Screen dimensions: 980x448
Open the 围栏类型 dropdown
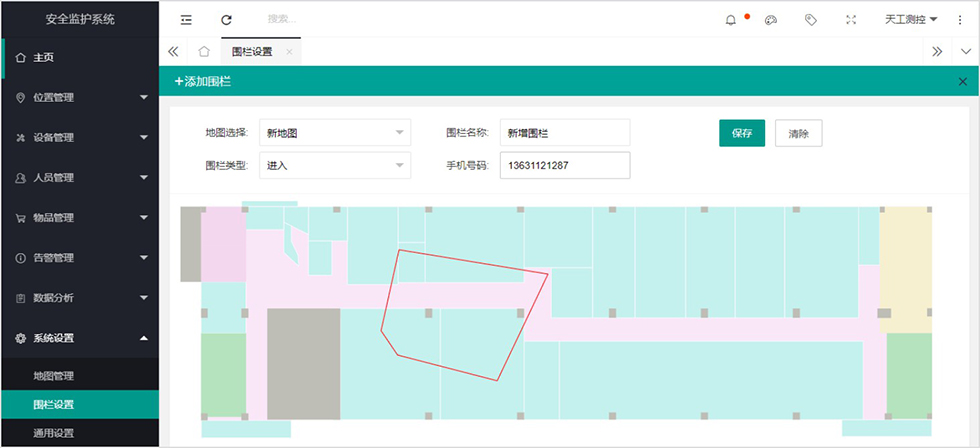coord(334,165)
